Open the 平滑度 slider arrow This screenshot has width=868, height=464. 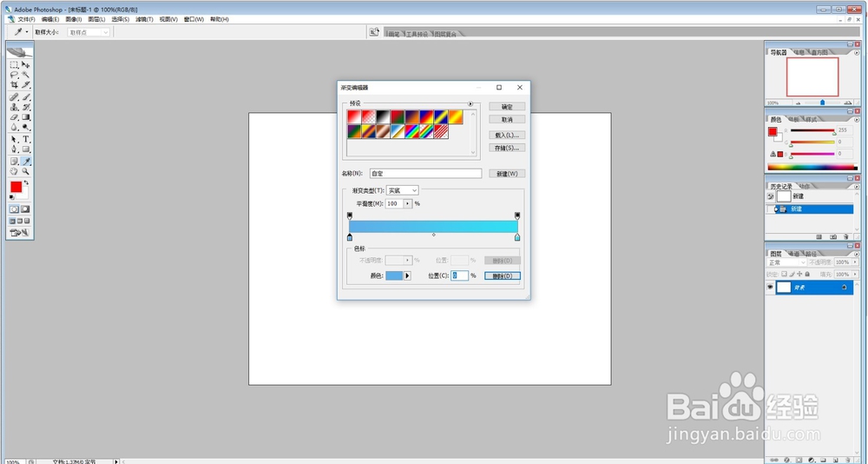click(x=408, y=203)
